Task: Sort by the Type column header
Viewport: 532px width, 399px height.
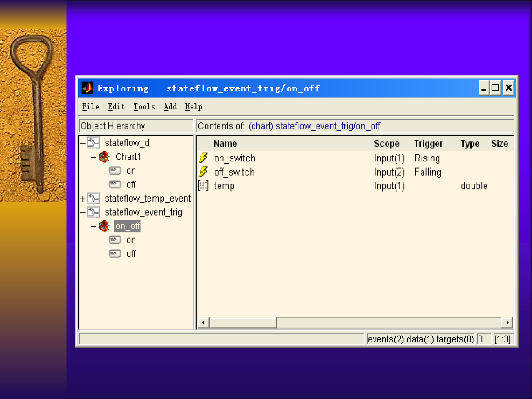Action: point(470,144)
